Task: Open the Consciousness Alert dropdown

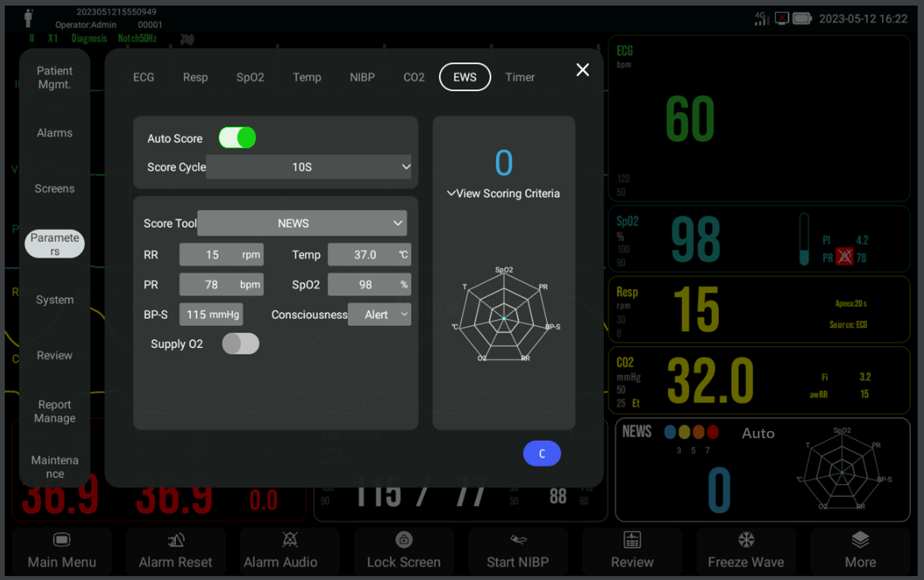Action: [x=379, y=314]
